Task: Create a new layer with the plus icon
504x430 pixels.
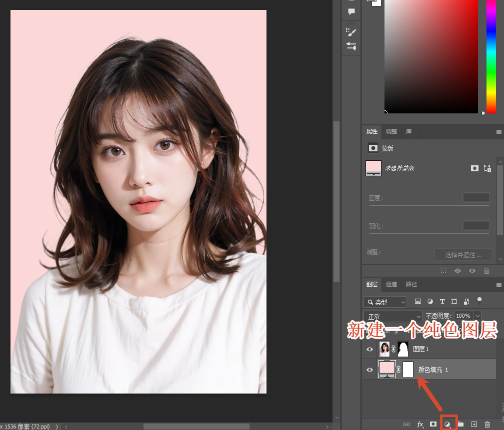Action: 474,424
